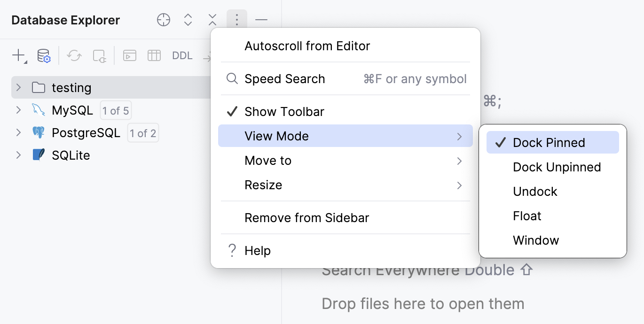Expand the PostgreSQL node
644x324 pixels.
[x=18, y=132]
